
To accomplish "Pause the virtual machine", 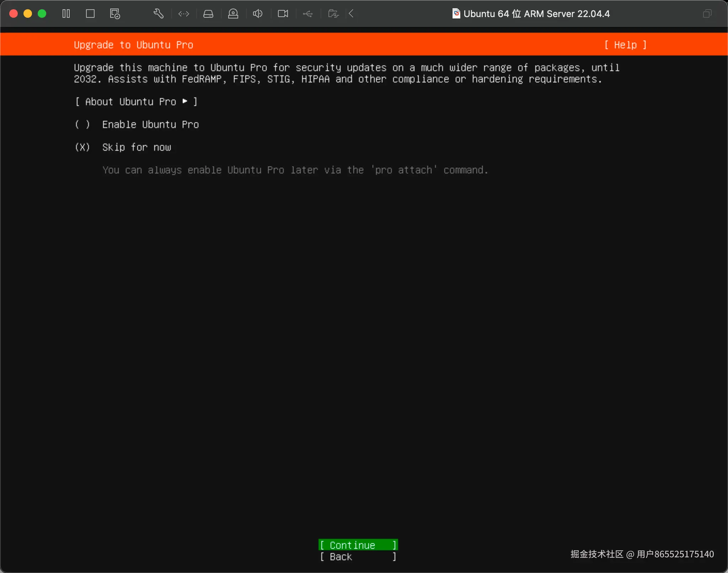I will click(66, 14).
